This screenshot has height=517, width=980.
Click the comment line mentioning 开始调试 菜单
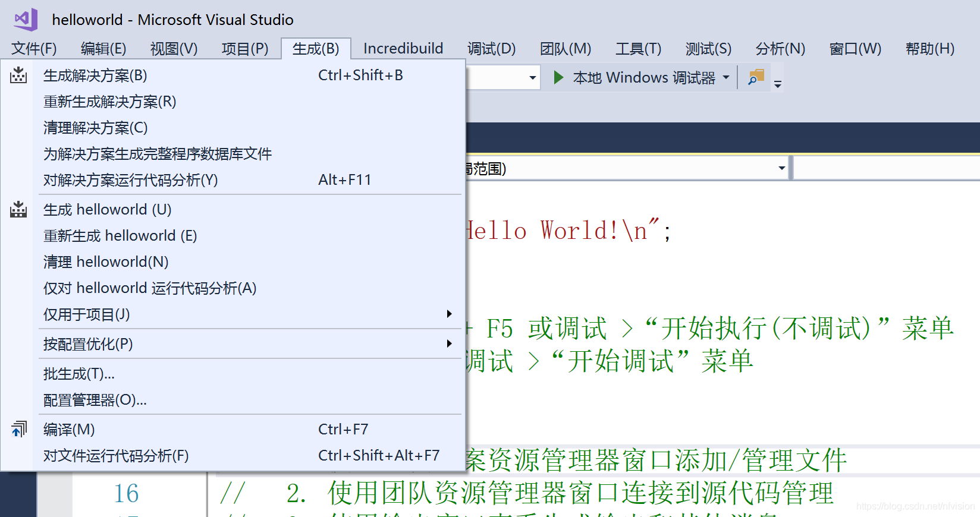[x=609, y=361]
